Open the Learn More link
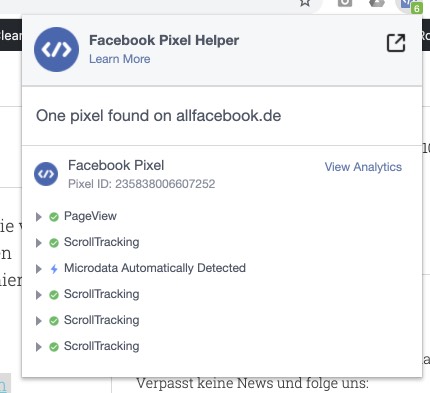Screen dimensions: 430x393 (x=120, y=59)
